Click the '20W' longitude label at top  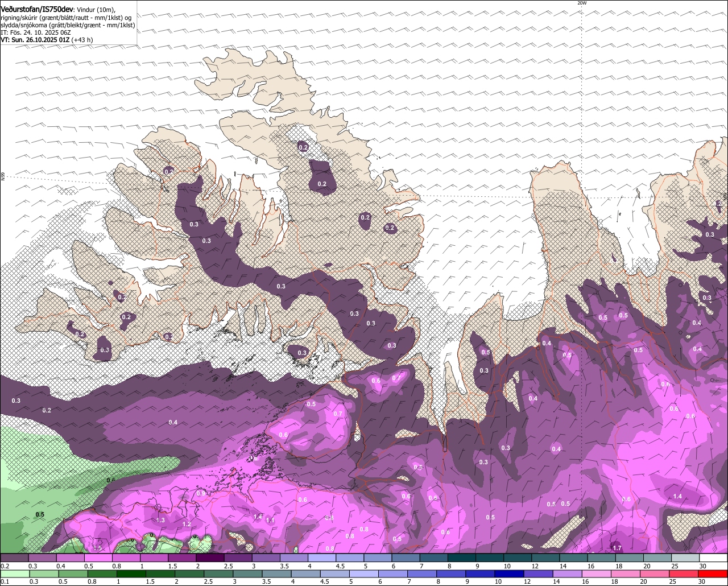coord(581,3)
